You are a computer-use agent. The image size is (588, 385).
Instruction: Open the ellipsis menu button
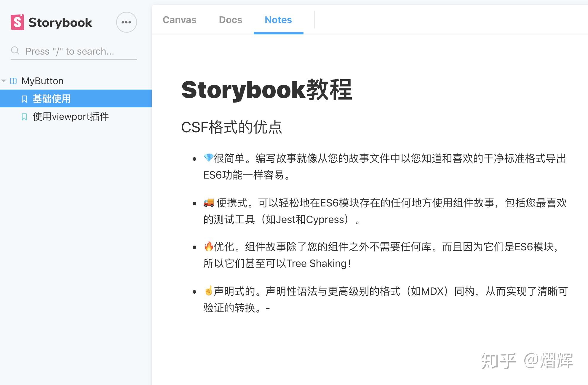126,22
